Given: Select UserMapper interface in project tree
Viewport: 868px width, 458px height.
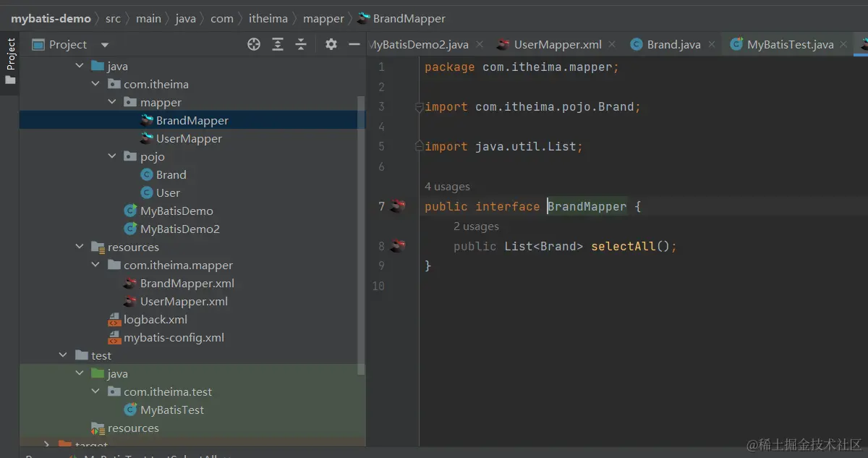Looking at the screenshot, I should 189,138.
